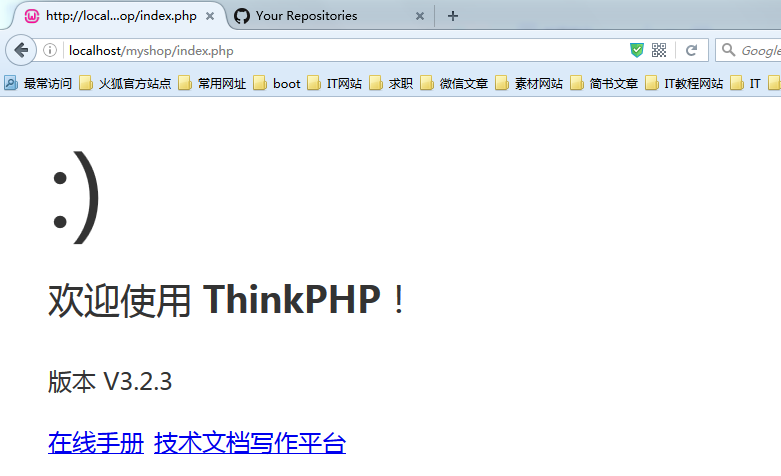Reload the page with the refresh icon
This screenshot has width=781, height=476.
click(x=691, y=50)
